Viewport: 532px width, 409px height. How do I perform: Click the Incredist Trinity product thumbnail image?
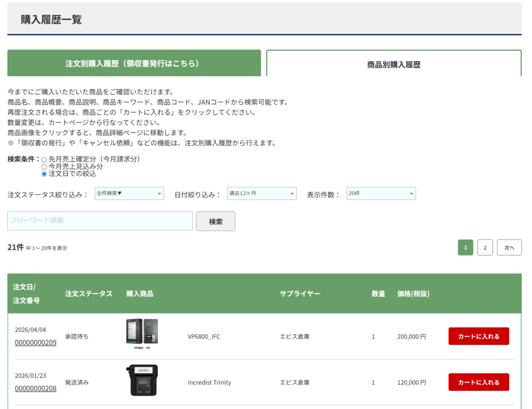142,380
